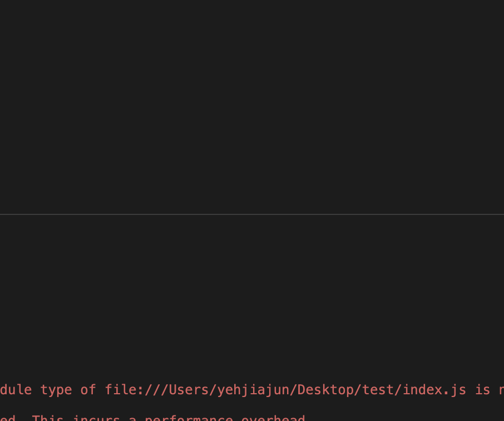
Task: Click the letter 'a' before 'performance'
Action: (x=133, y=418)
